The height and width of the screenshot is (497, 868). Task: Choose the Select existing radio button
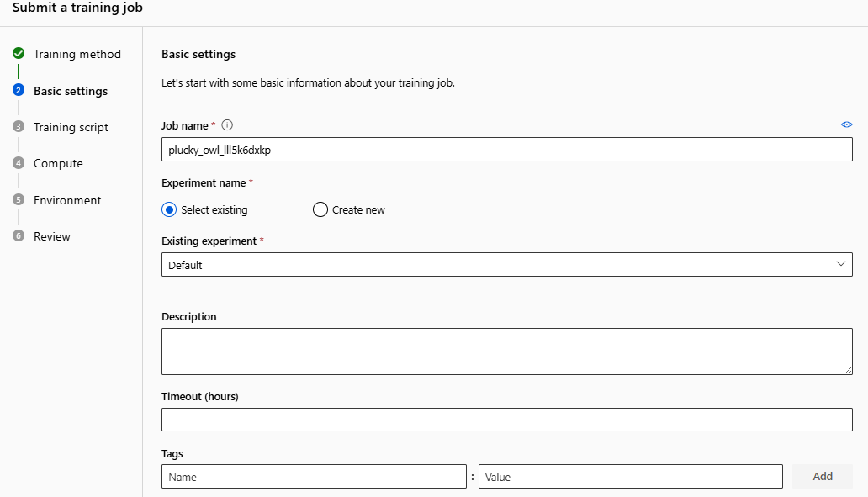click(169, 209)
